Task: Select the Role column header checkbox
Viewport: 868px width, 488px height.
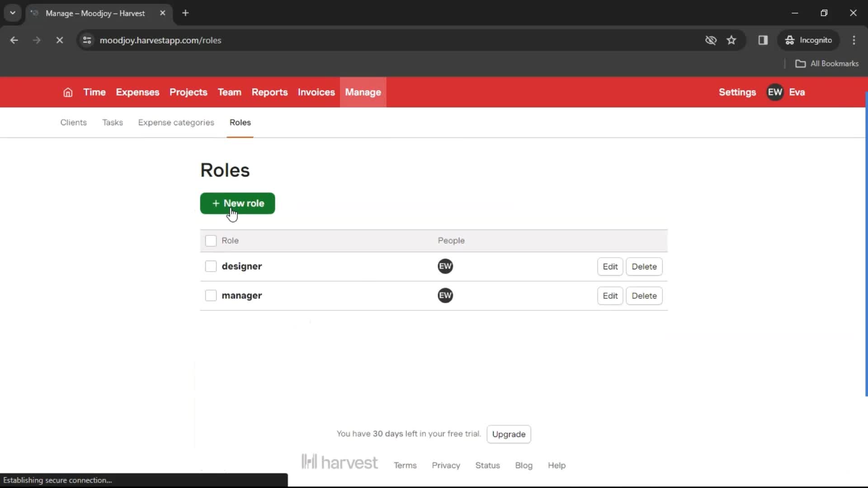Action: [210, 240]
